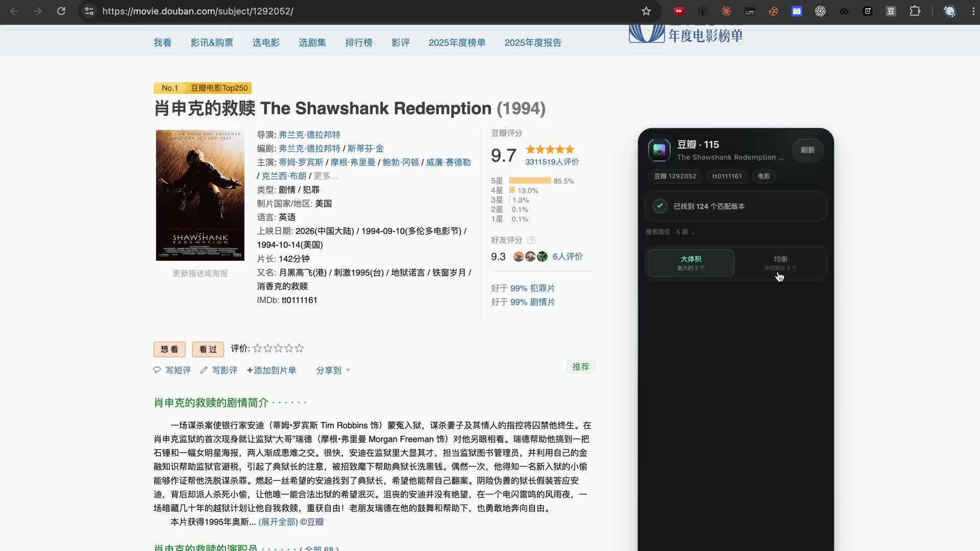Open the cookie extension

(x=773, y=11)
